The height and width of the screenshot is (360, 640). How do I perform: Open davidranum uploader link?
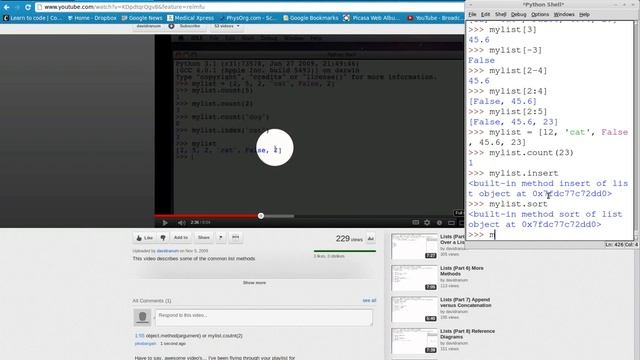pos(168,251)
